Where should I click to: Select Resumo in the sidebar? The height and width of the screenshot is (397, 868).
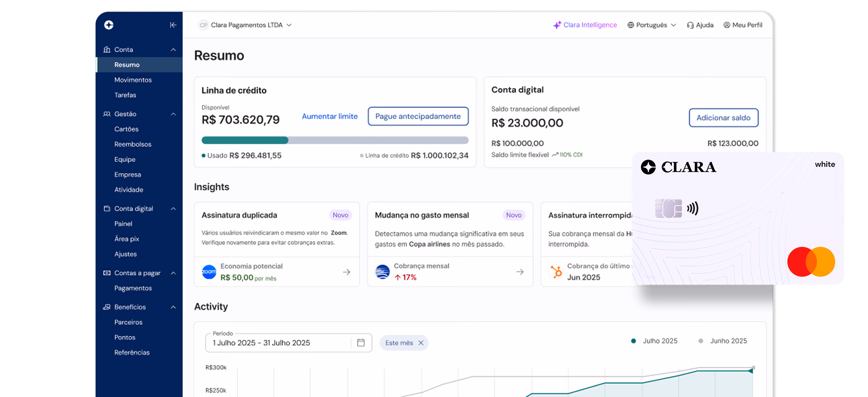(139, 65)
